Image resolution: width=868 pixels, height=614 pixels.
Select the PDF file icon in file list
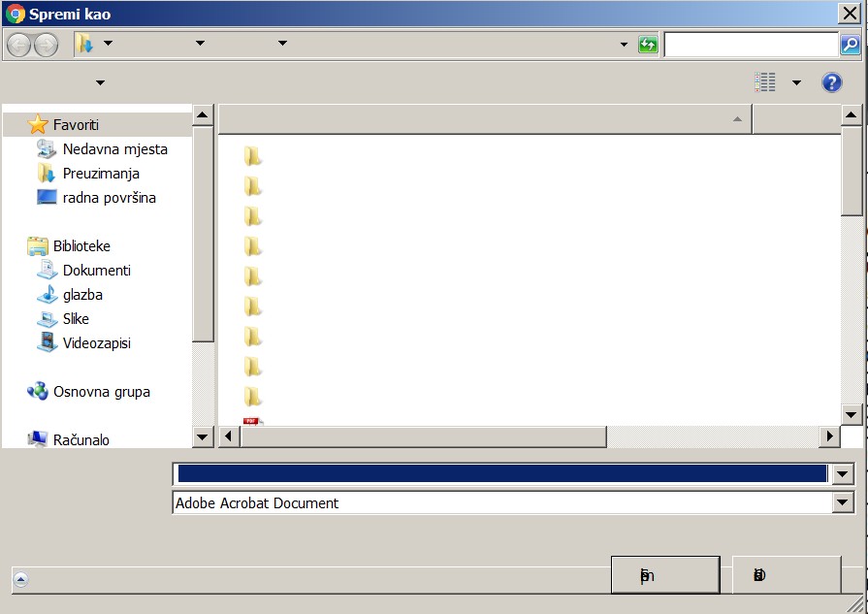[252, 422]
